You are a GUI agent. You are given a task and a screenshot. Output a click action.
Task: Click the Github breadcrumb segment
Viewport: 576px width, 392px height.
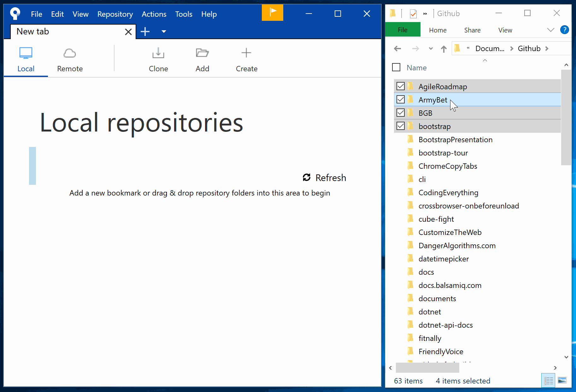click(x=529, y=49)
